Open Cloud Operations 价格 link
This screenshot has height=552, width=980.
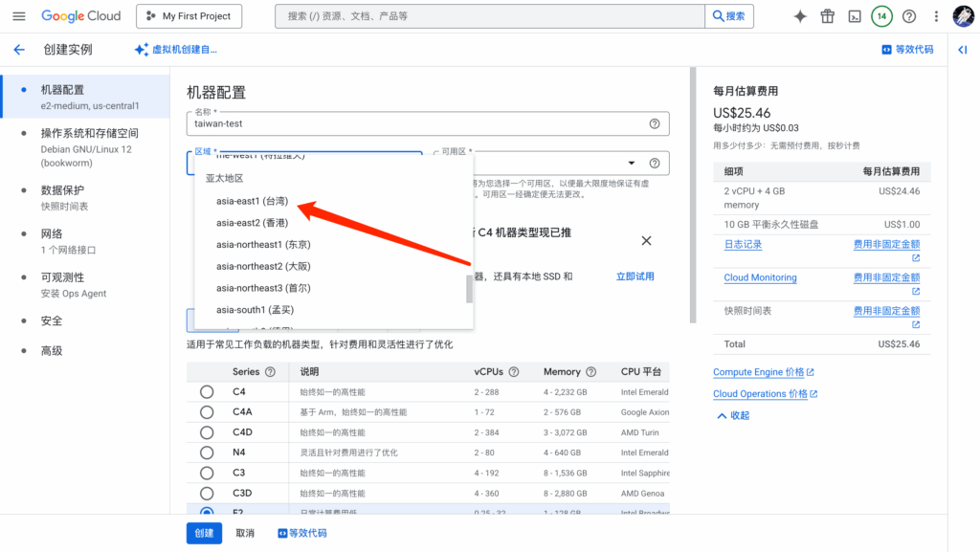[765, 394]
